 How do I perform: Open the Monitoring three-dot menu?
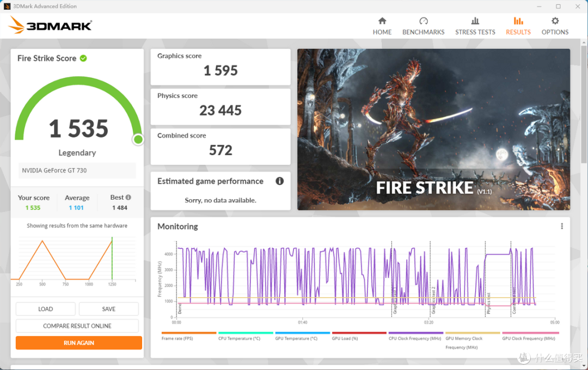[x=562, y=226]
